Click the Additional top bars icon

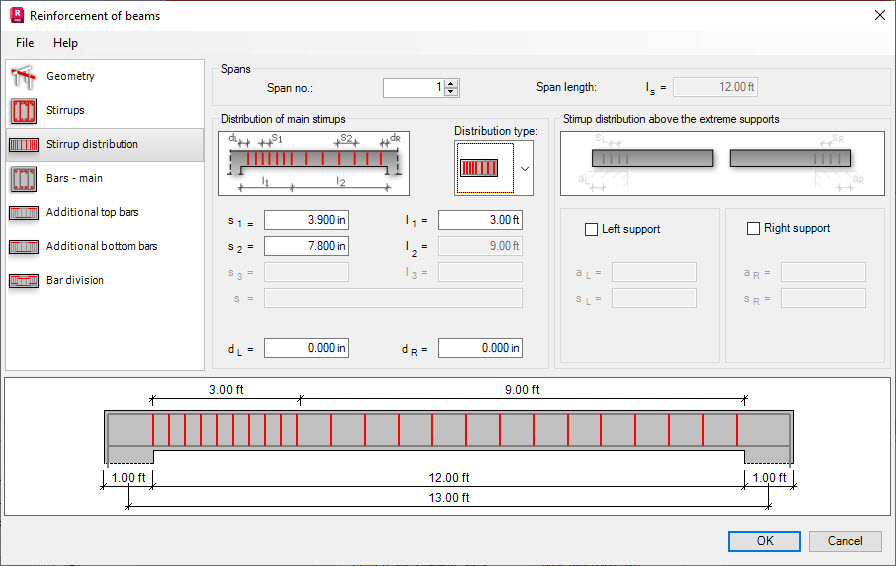click(x=23, y=213)
